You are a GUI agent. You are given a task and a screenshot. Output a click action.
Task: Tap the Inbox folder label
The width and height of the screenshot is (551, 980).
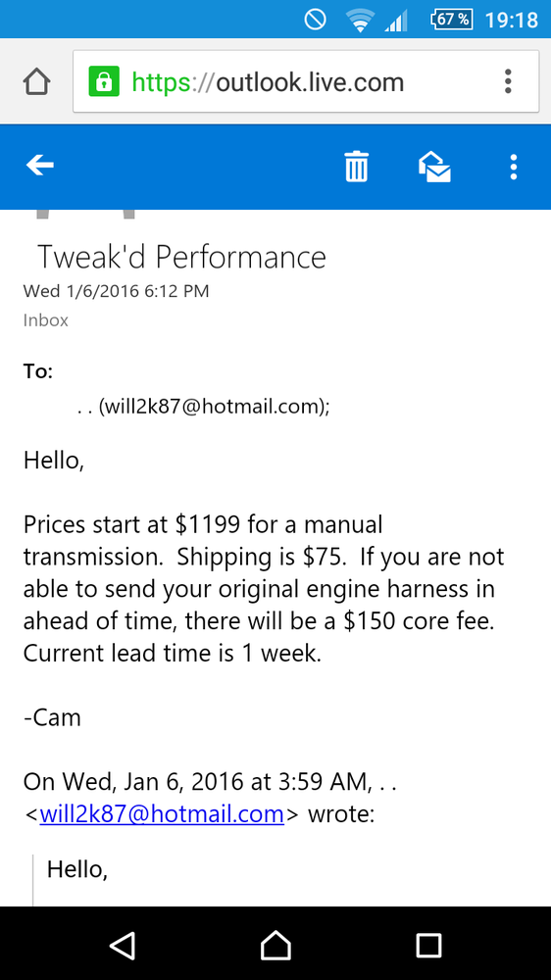pos(46,320)
